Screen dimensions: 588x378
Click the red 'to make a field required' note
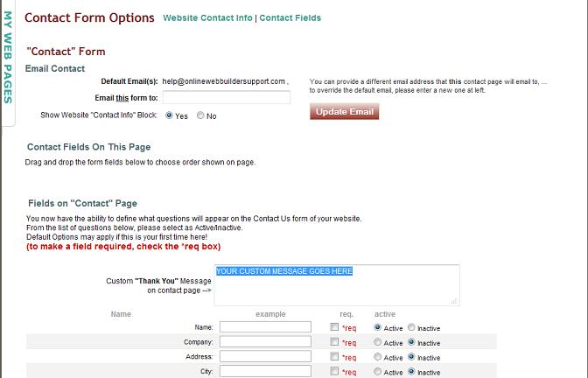(123, 247)
